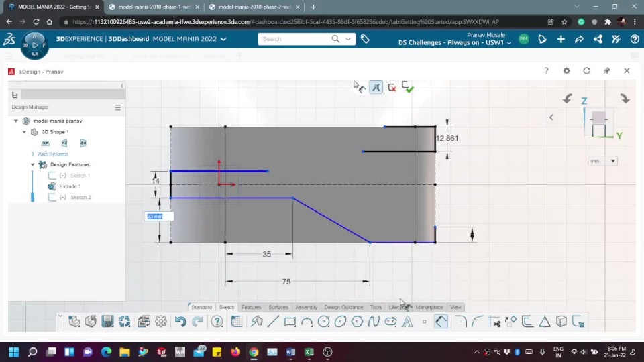644x362 pixels.
Task: Open the Design Manager hamburger menu
Action: pos(118,107)
